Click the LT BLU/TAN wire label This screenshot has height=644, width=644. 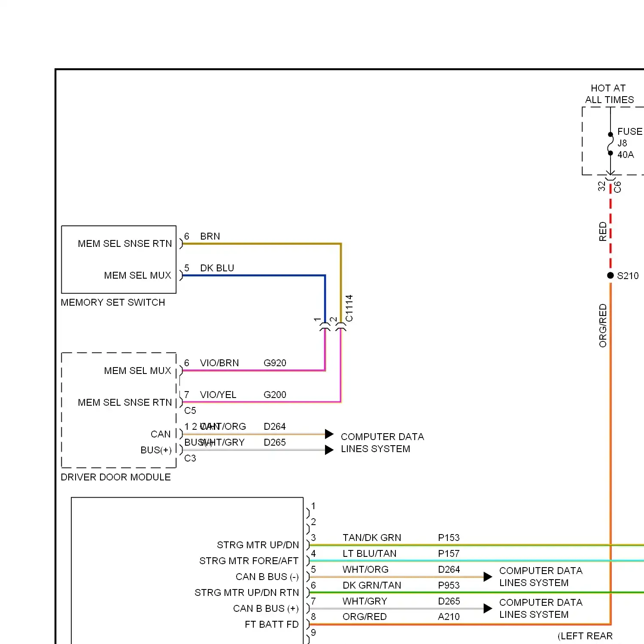[369, 553]
